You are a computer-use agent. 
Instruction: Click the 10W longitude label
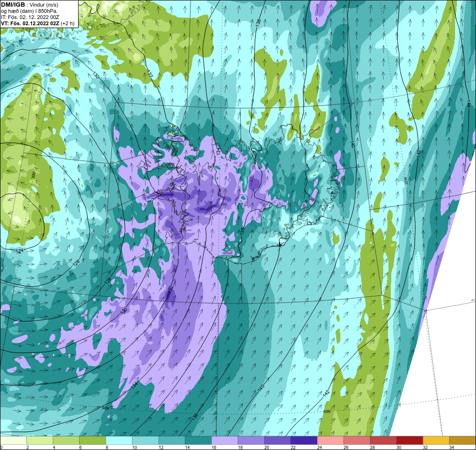[x=406, y=181]
